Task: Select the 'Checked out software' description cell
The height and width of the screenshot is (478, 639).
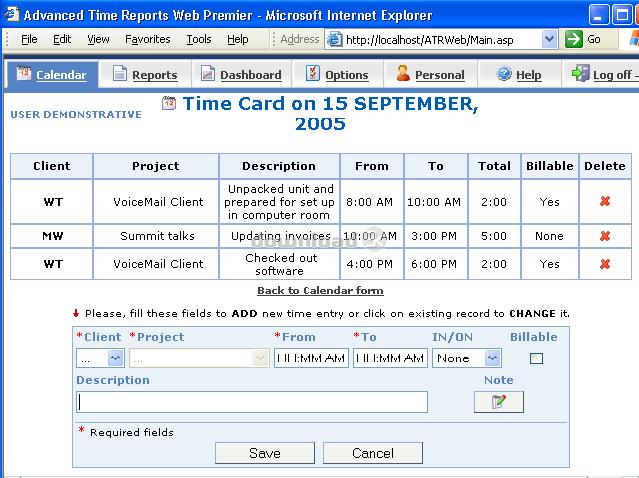Action: [279, 264]
